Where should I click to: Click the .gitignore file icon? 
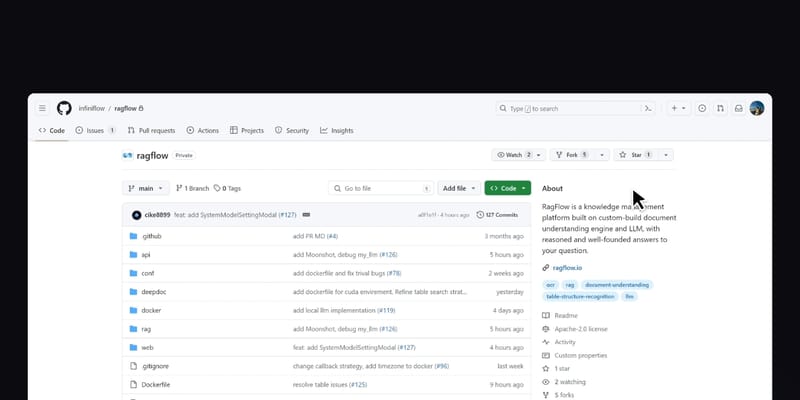[x=133, y=366]
